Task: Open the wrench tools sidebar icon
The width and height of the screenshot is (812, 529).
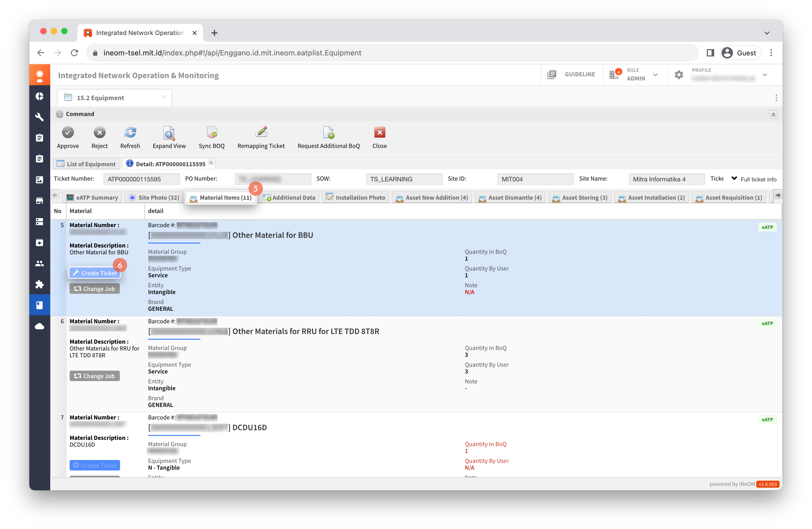Action: [x=40, y=117]
